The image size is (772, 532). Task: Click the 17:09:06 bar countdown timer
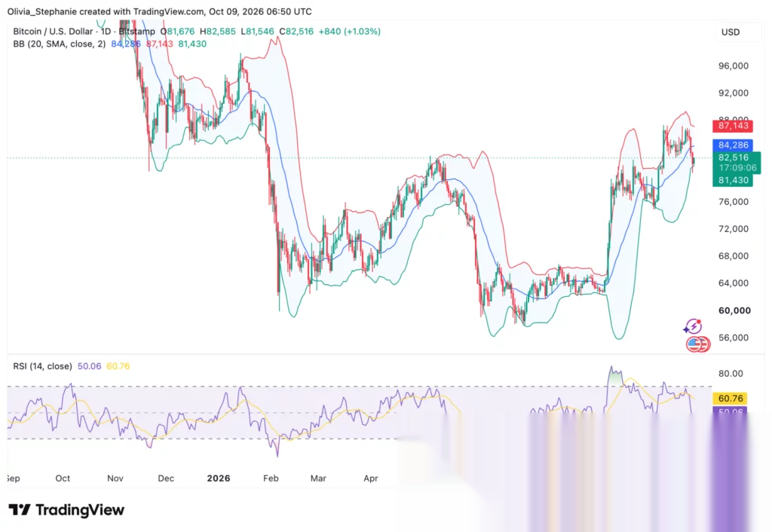(x=737, y=168)
